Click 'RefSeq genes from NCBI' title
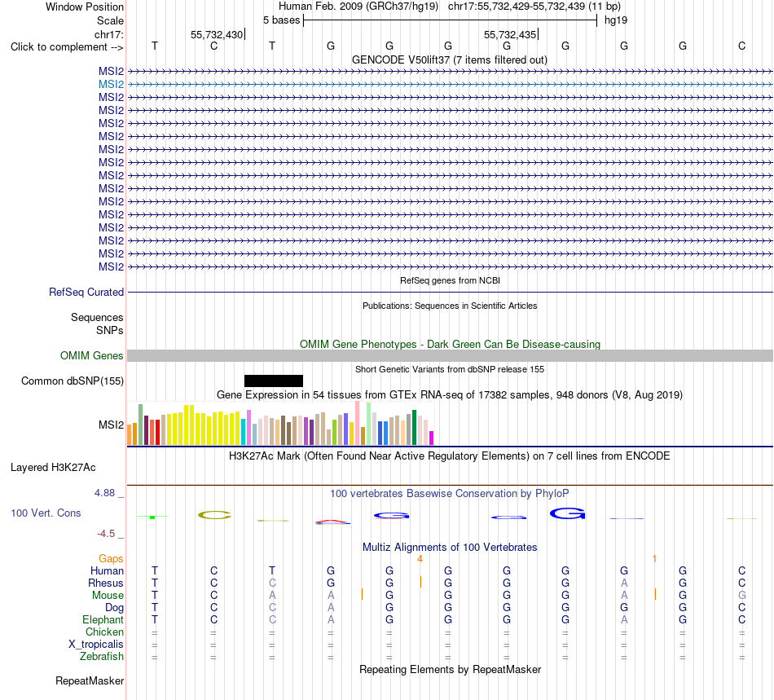This screenshot has width=774, height=700. (x=450, y=280)
